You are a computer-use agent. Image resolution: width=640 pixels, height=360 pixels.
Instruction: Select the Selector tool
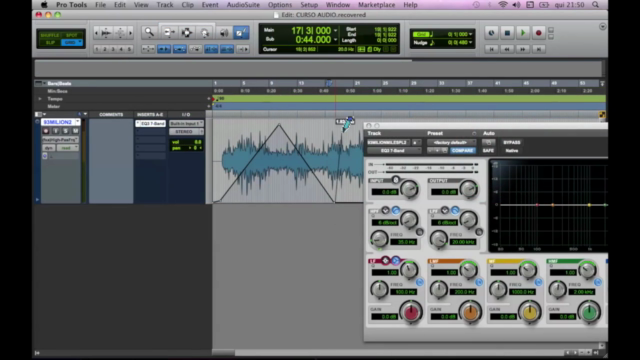(187, 33)
